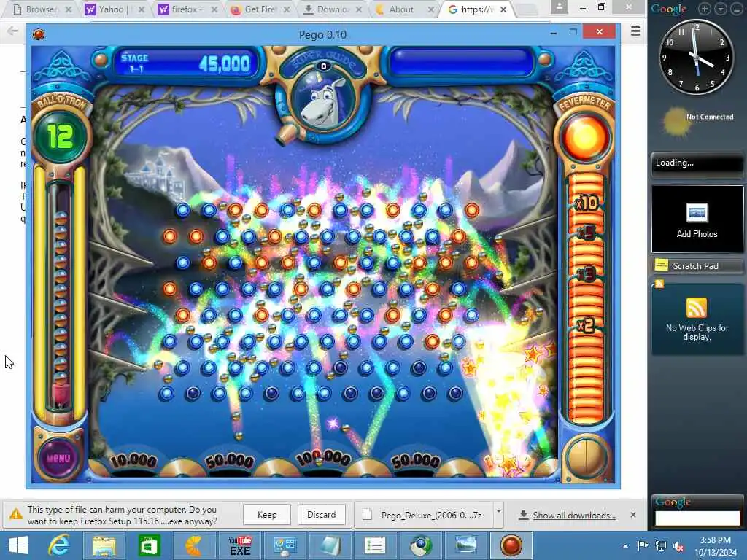Switch to the Yahoo tab
This screenshot has height=560, width=747.
pyautogui.click(x=113, y=9)
